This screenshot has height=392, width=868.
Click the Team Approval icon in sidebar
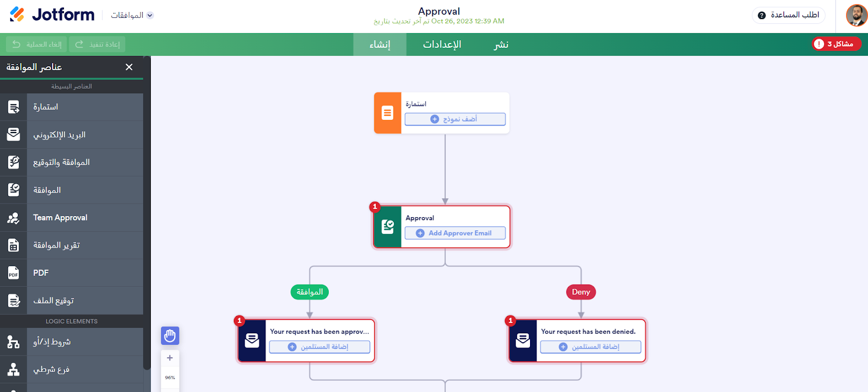pos(14,218)
